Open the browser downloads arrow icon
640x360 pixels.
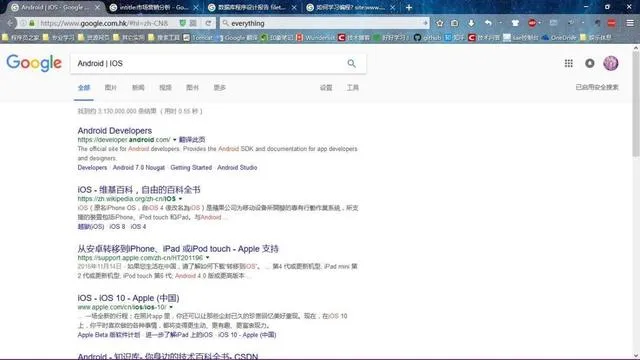click(471, 23)
